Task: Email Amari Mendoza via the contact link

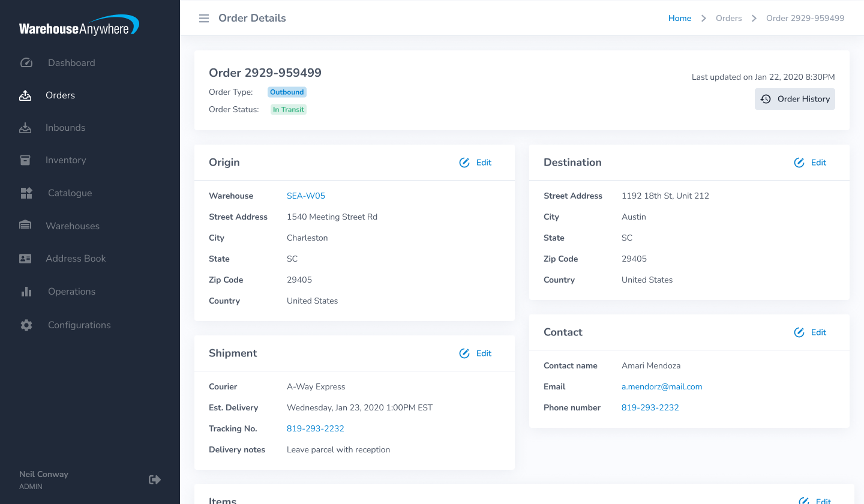Action: point(662,386)
